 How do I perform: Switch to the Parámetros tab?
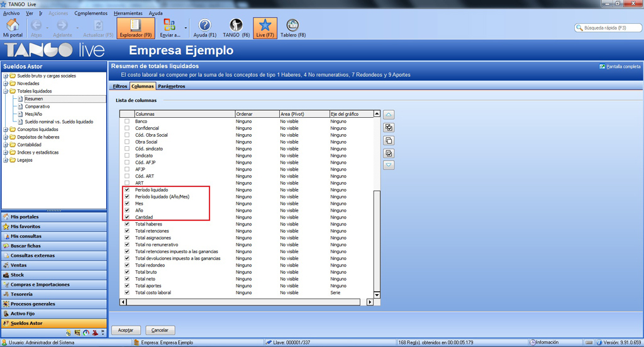171,86
